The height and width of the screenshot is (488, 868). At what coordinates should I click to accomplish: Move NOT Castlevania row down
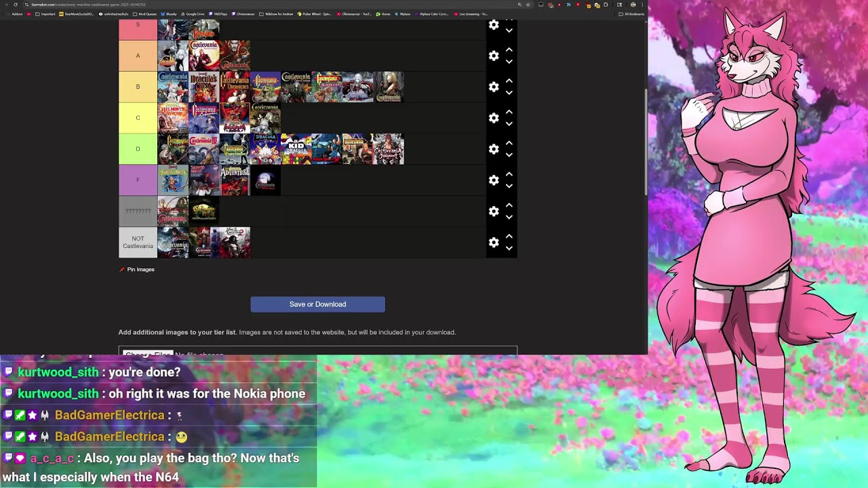[x=509, y=249]
